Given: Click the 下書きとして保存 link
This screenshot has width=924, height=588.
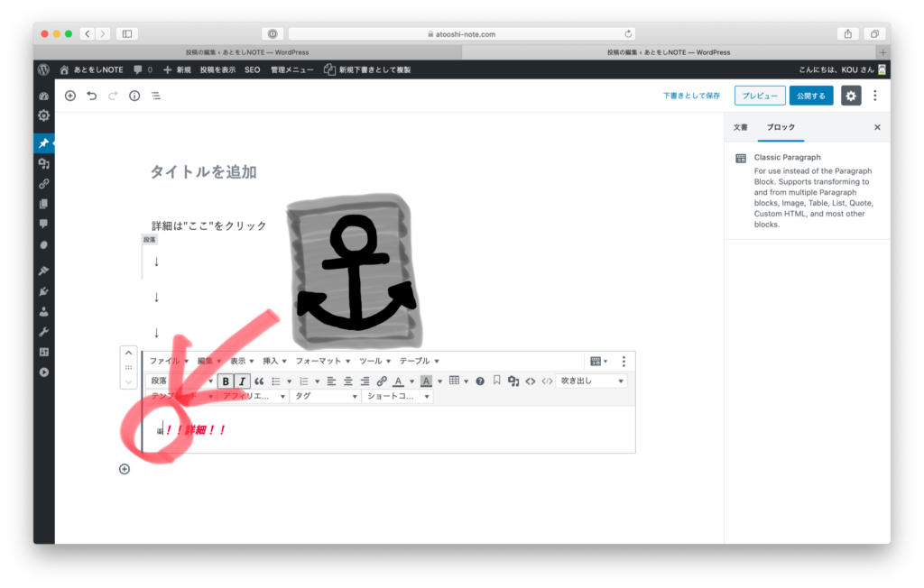Looking at the screenshot, I should pos(691,96).
